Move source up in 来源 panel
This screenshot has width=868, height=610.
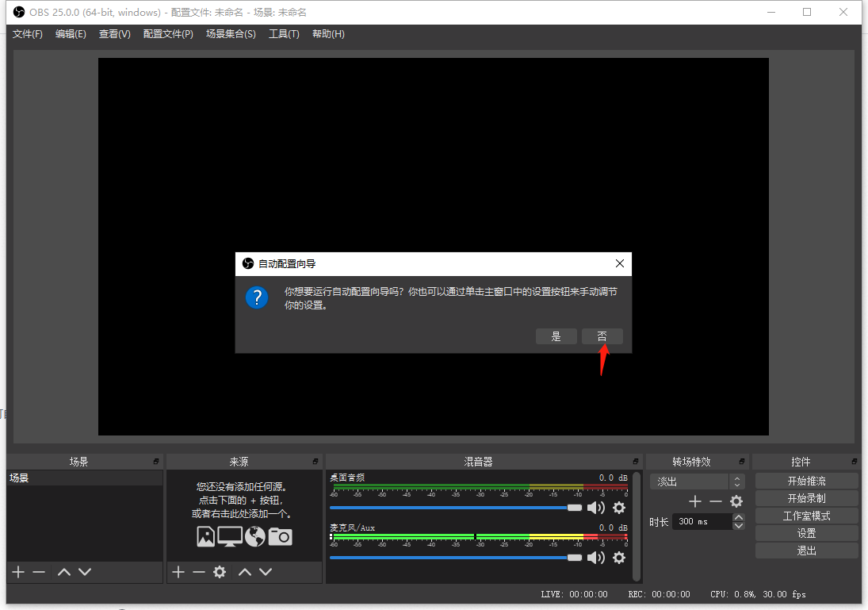pyautogui.click(x=245, y=572)
